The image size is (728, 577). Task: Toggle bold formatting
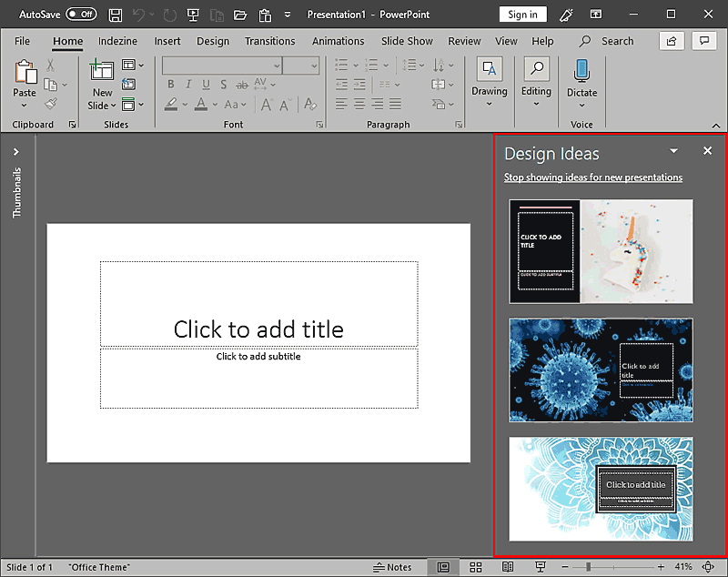point(170,84)
